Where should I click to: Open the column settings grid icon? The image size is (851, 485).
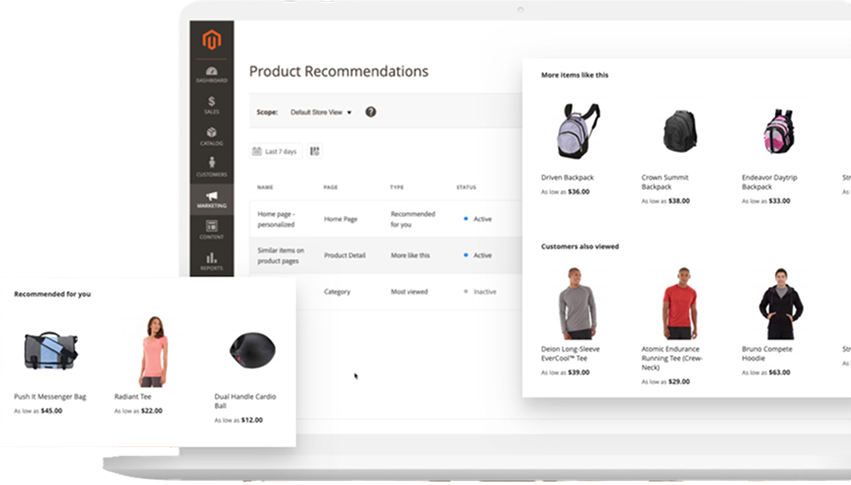tap(315, 151)
